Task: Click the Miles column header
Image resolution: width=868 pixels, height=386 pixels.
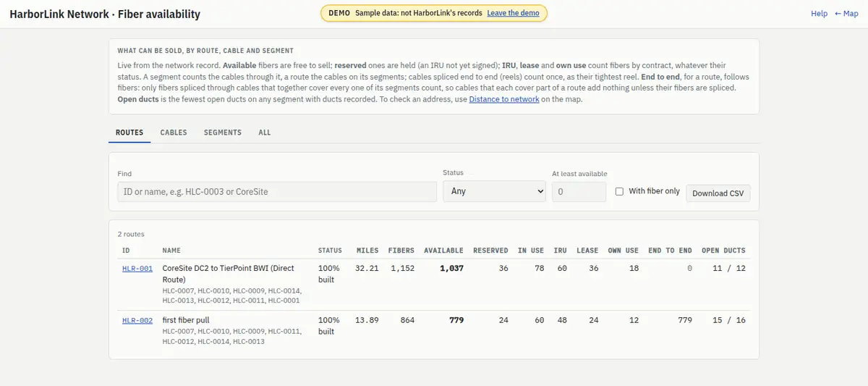Action: click(x=367, y=251)
